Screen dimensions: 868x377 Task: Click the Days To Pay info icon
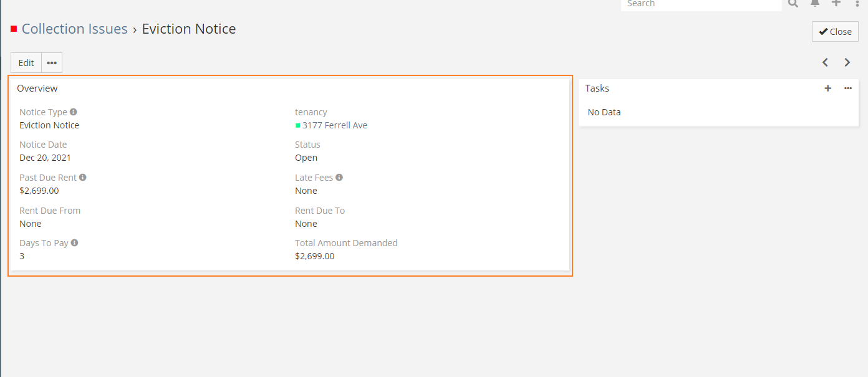tap(75, 243)
